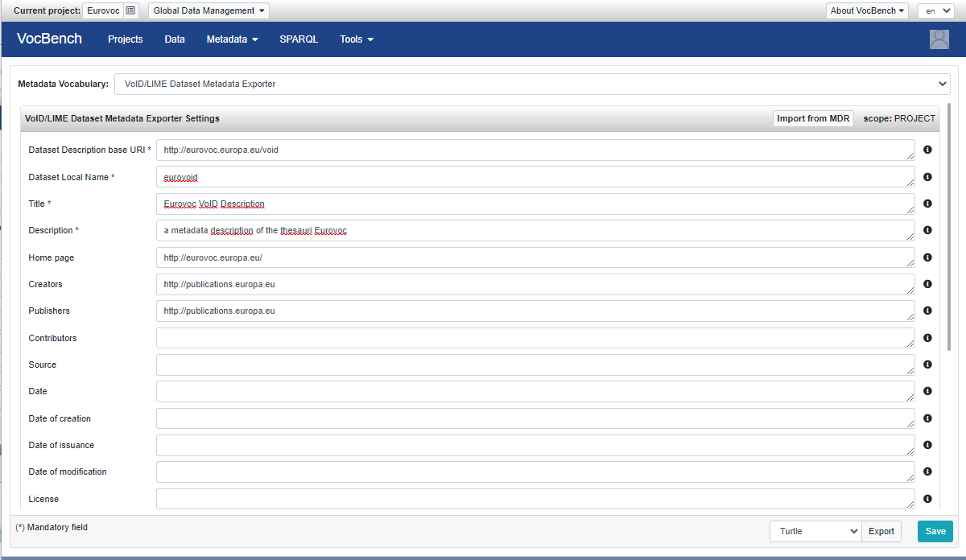Open the user profile avatar
This screenshot has width=966, height=560.
(x=939, y=39)
